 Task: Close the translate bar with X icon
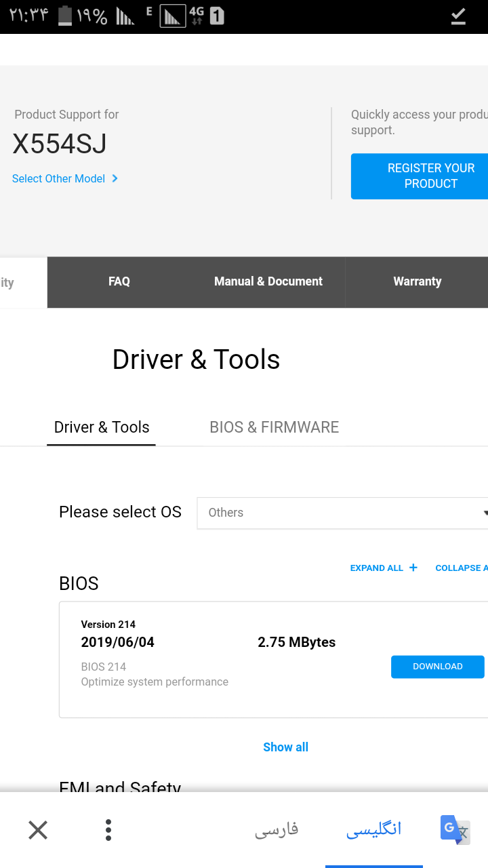point(38,830)
